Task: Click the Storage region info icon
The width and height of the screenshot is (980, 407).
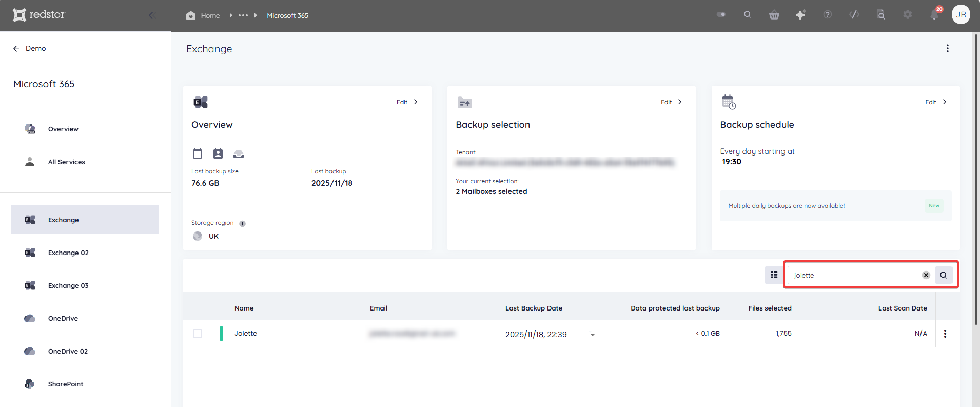Action: click(242, 223)
